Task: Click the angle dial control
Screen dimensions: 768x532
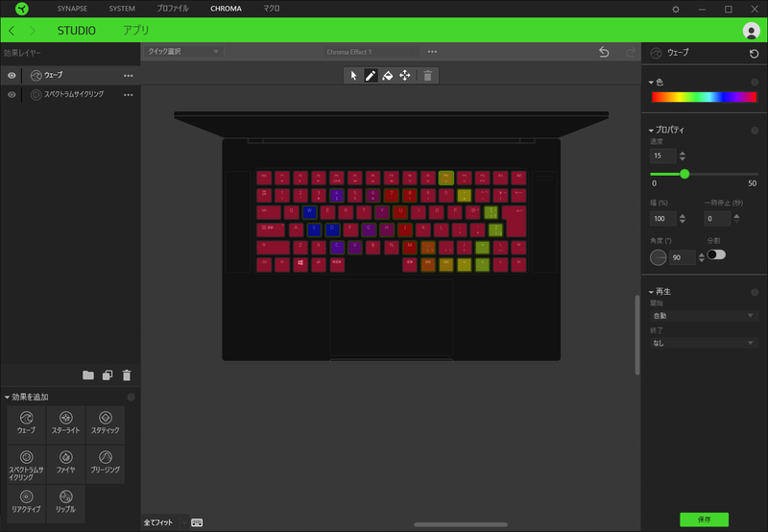Action: [x=658, y=257]
